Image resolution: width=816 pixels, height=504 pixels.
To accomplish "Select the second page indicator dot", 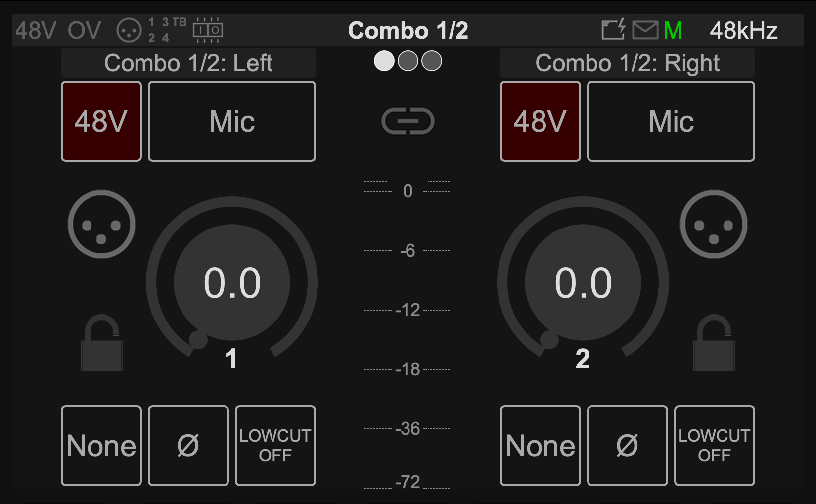I will [408, 61].
